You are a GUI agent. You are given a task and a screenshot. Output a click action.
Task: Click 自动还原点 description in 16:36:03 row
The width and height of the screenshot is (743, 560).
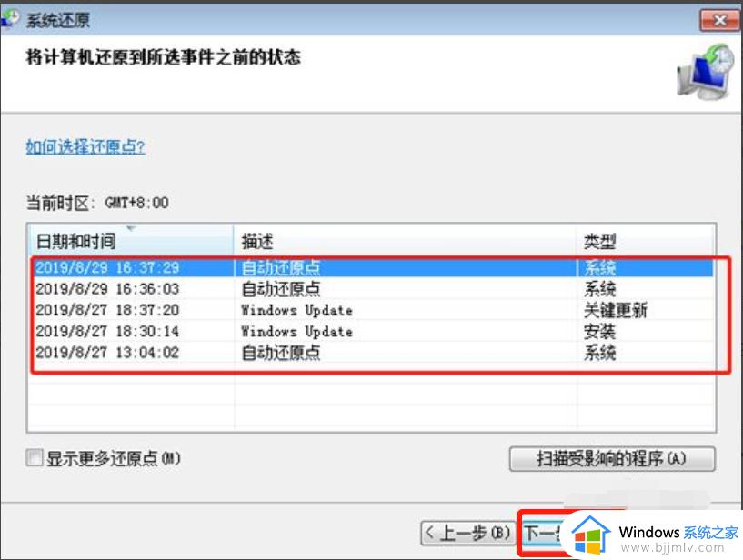pos(280,288)
